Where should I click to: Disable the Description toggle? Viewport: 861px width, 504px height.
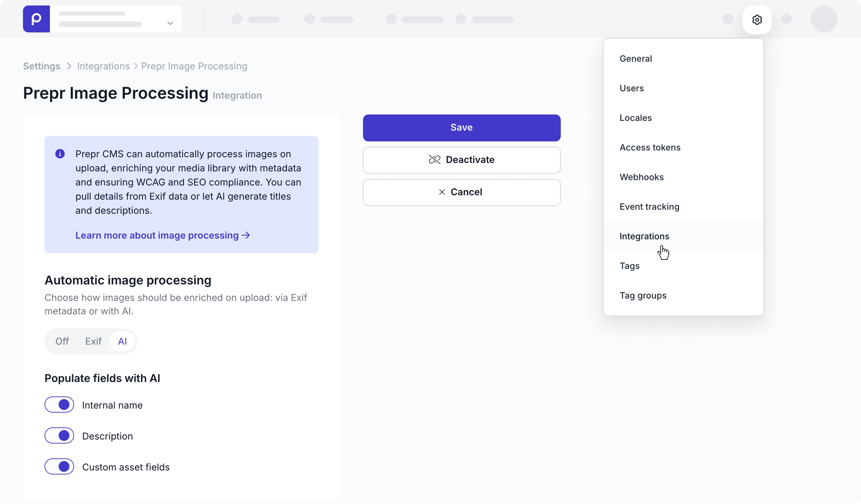[59, 436]
